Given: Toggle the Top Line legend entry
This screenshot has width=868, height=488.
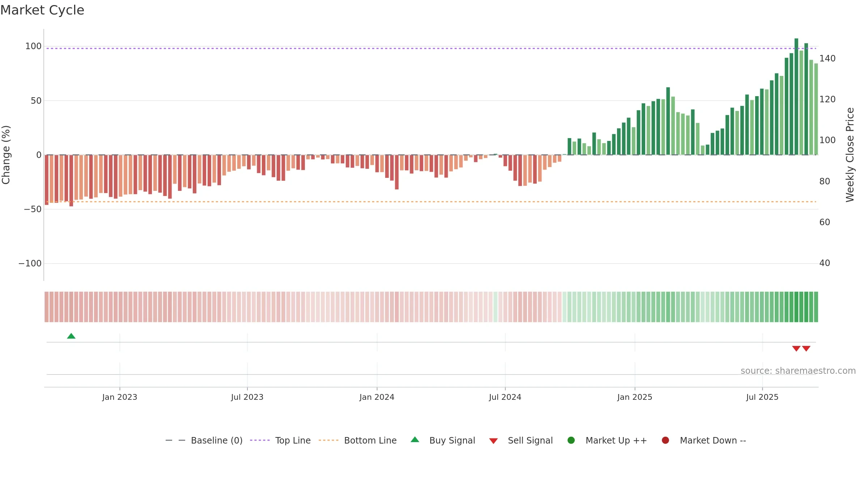Looking at the screenshot, I should tap(280, 440).
